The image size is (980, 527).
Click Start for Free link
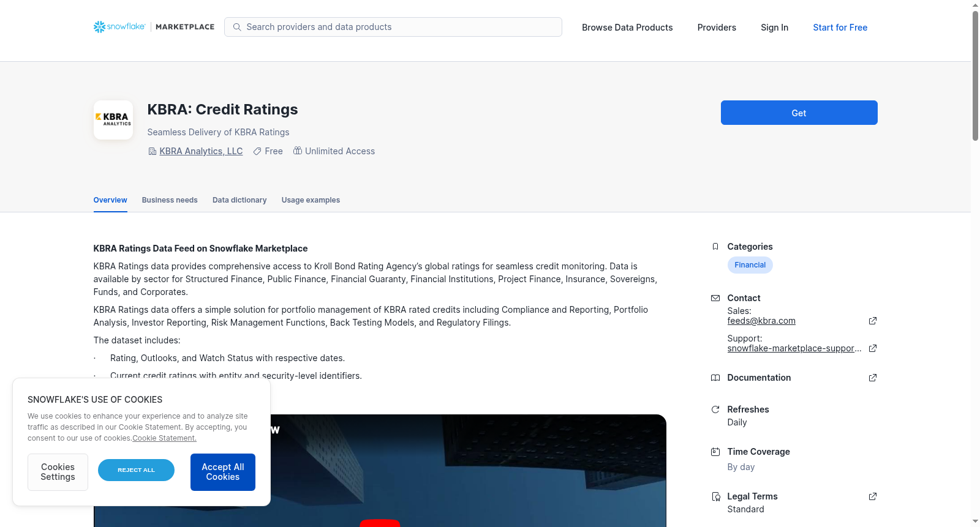[x=840, y=28]
